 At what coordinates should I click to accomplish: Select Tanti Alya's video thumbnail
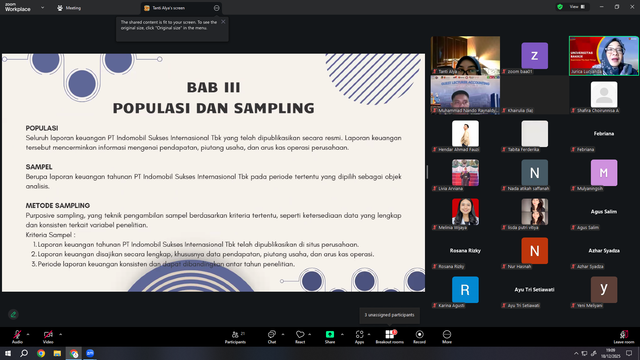point(465,56)
